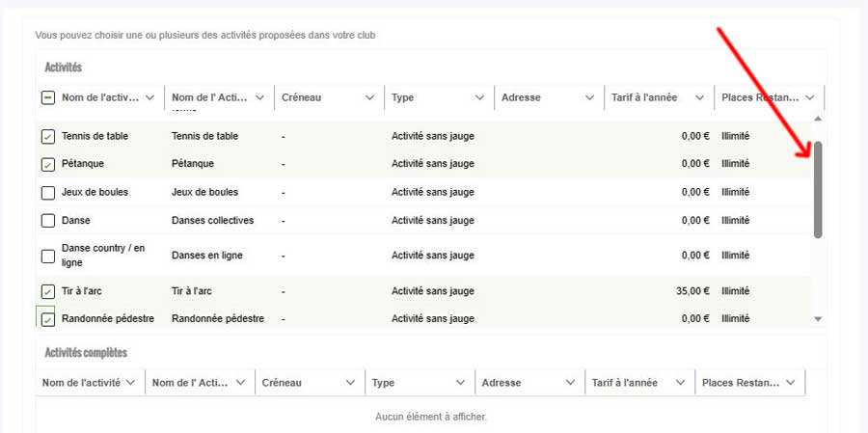Uncheck the Tir à l'arc checkbox
The image size is (868, 433).
coord(48,291)
